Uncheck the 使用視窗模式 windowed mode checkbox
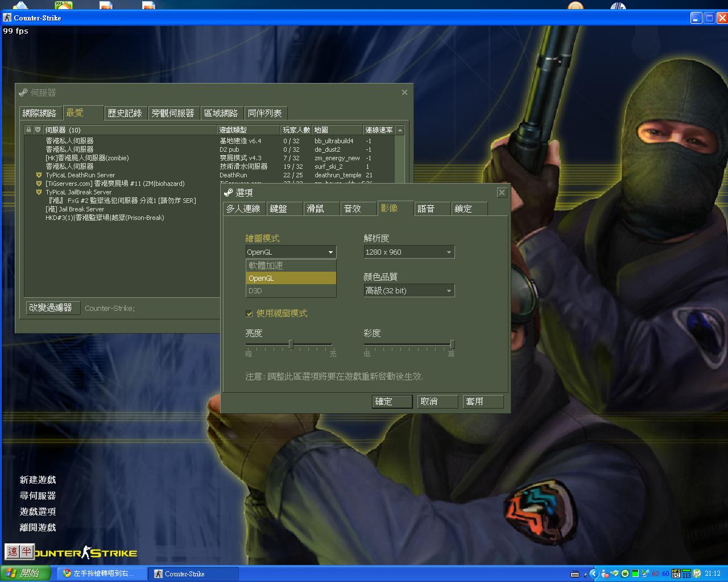Image resolution: width=728 pixels, height=582 pixels. tap(249, 313)
